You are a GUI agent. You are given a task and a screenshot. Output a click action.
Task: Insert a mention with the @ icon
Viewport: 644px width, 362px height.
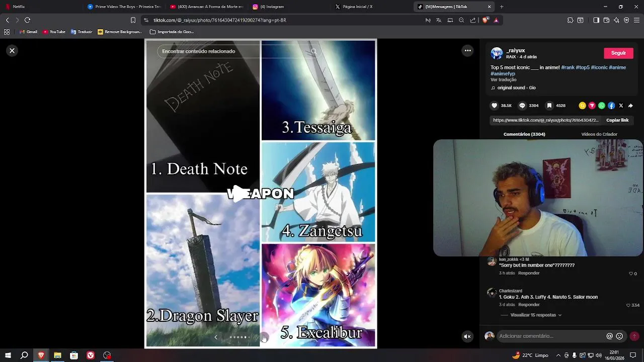(610, 336)
